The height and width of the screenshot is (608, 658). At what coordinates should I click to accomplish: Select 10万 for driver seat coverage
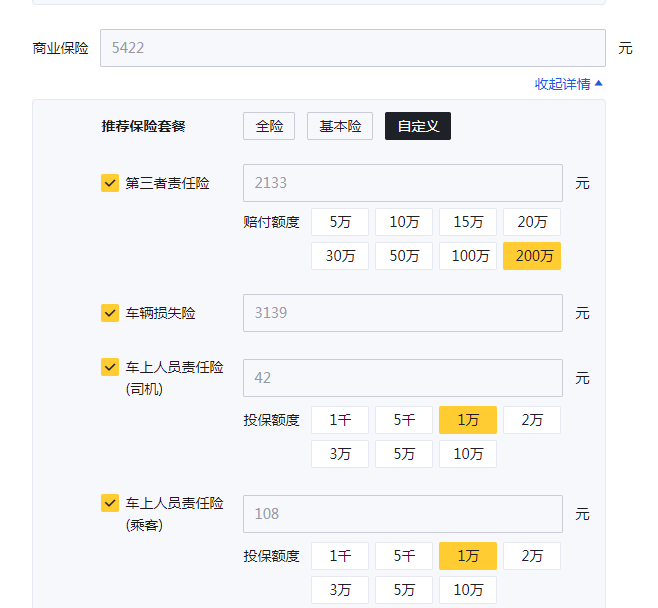click(468, 454)
